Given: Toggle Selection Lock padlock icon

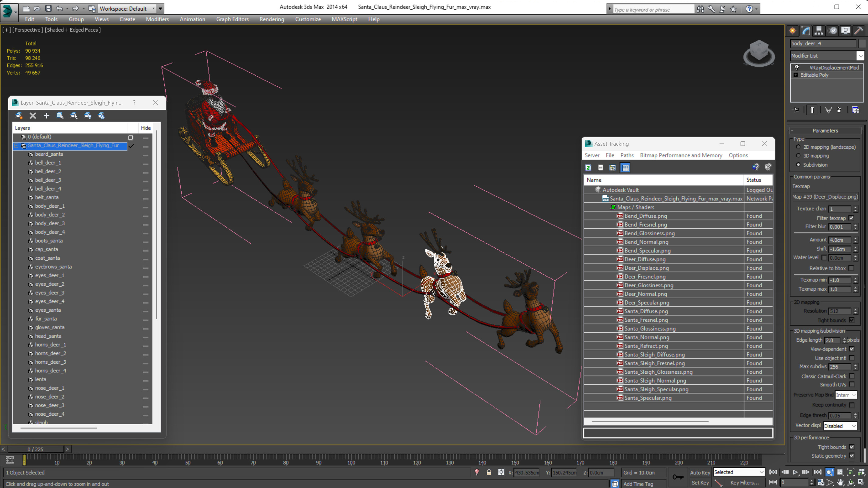Looking at the screenshot, I should pyautogui.click(x=489, y=472).
